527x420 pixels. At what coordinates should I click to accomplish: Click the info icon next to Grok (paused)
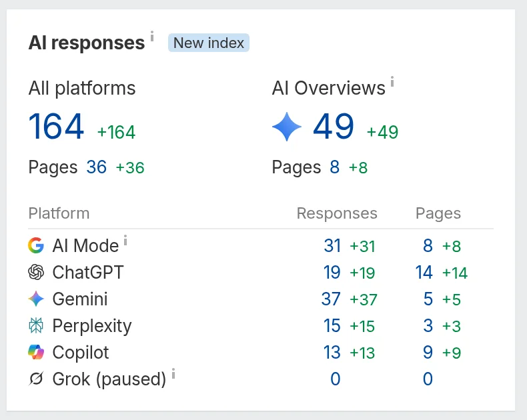point(173,373)
